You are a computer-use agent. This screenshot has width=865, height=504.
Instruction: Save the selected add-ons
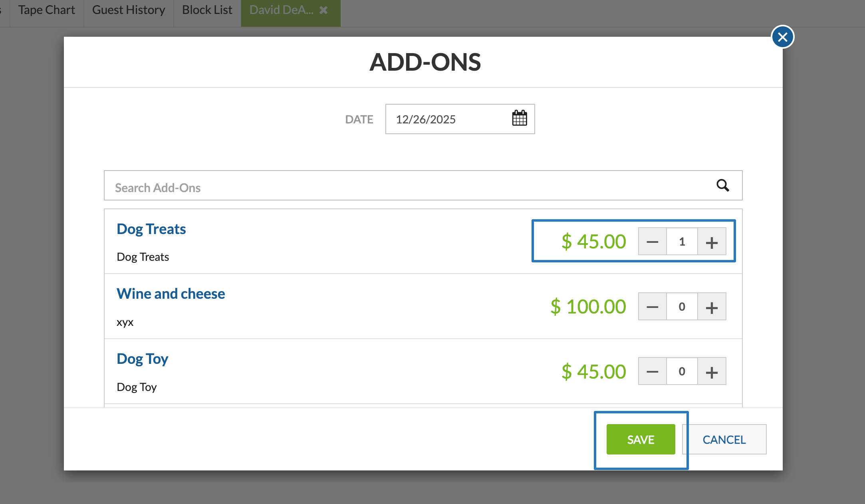click(x=641, y=439)
